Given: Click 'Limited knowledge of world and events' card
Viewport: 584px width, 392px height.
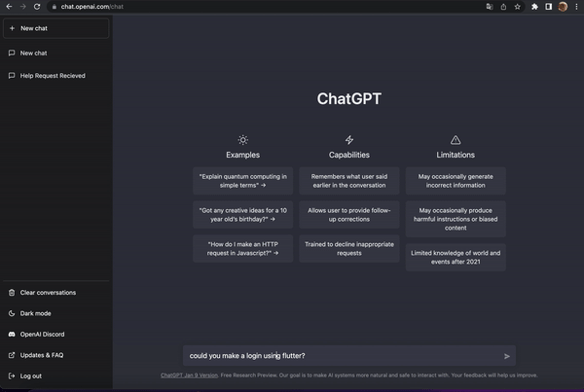Looking at the screenshot, I should (x=456, y=257).
